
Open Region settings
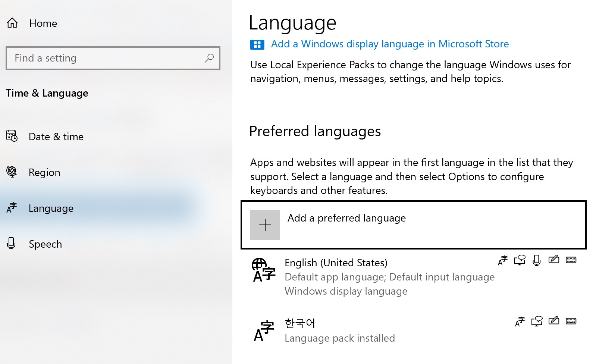(x=44, y=172)
